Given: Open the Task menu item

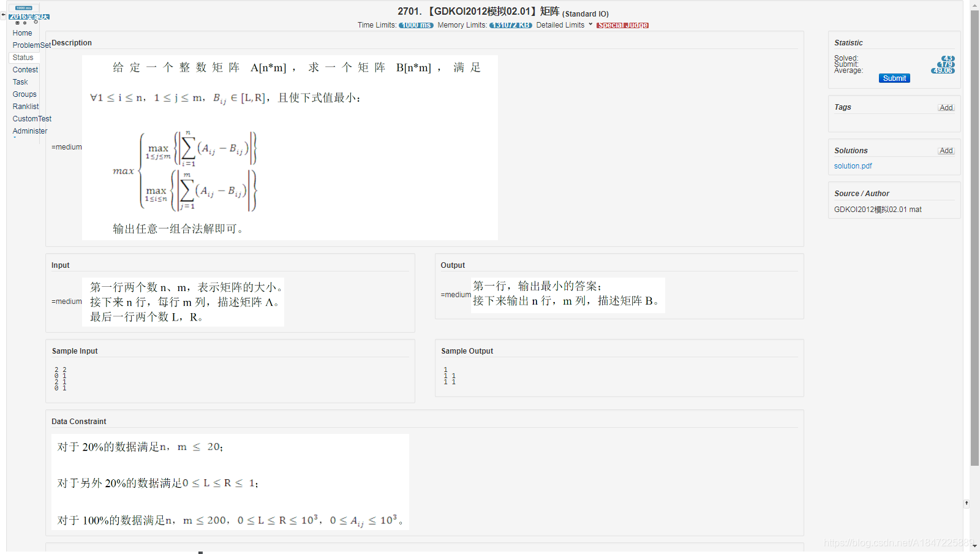Looking at the screenshot, I should point(20,82).
